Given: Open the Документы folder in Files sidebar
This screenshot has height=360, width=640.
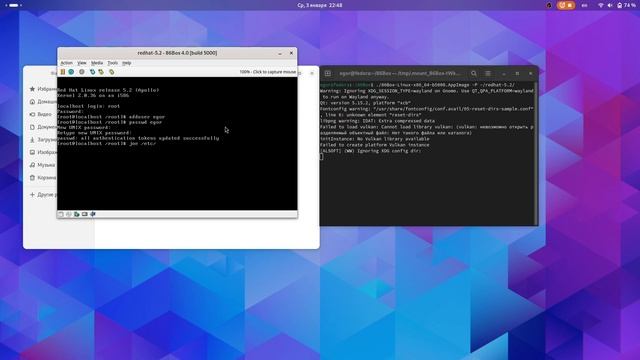Looking at the screenshot, I should [43, 127].
